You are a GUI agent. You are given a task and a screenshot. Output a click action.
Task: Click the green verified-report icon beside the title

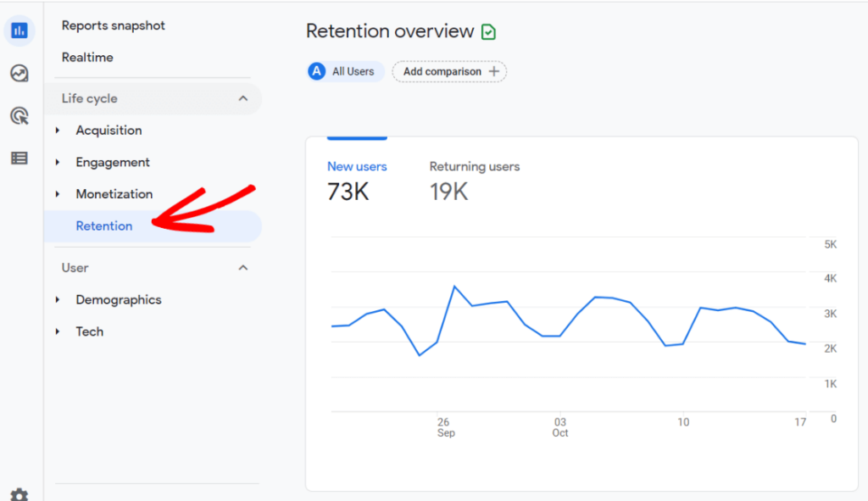point(489,31)
